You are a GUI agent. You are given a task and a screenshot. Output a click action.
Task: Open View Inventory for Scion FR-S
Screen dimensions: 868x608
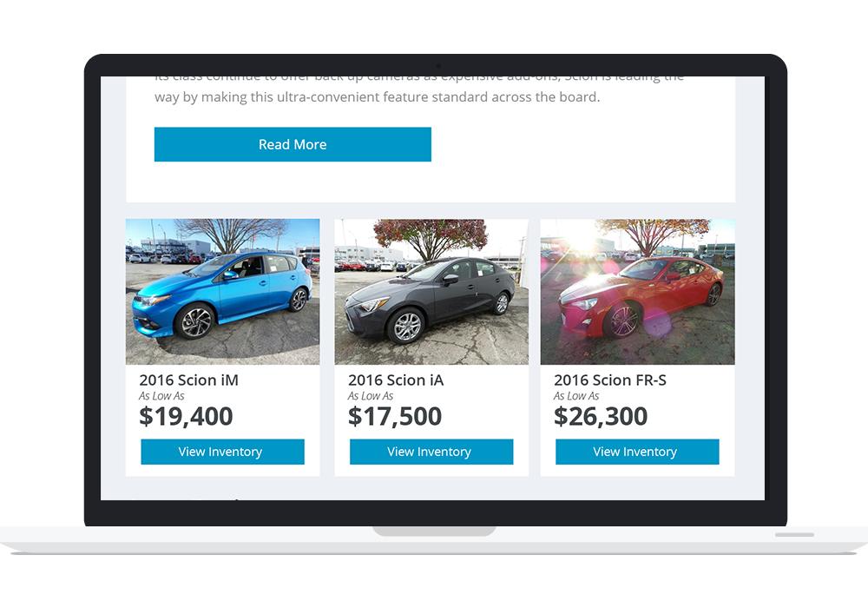637,452
